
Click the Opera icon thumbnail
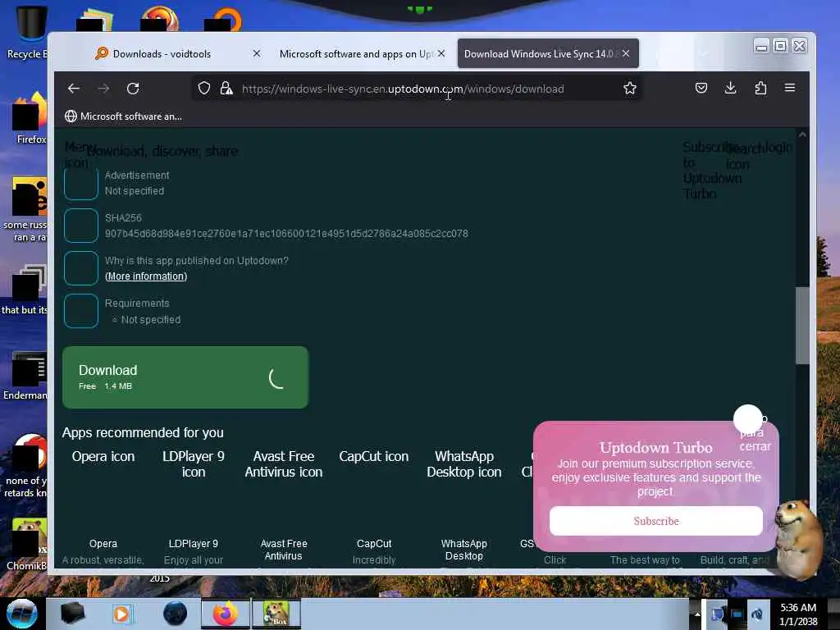(x=103, y=456)
